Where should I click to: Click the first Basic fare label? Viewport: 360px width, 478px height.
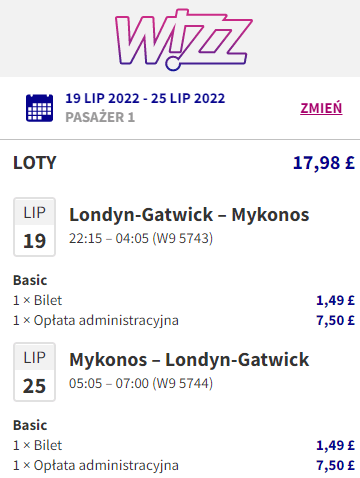pyautogui.click(x=30, y=280)
